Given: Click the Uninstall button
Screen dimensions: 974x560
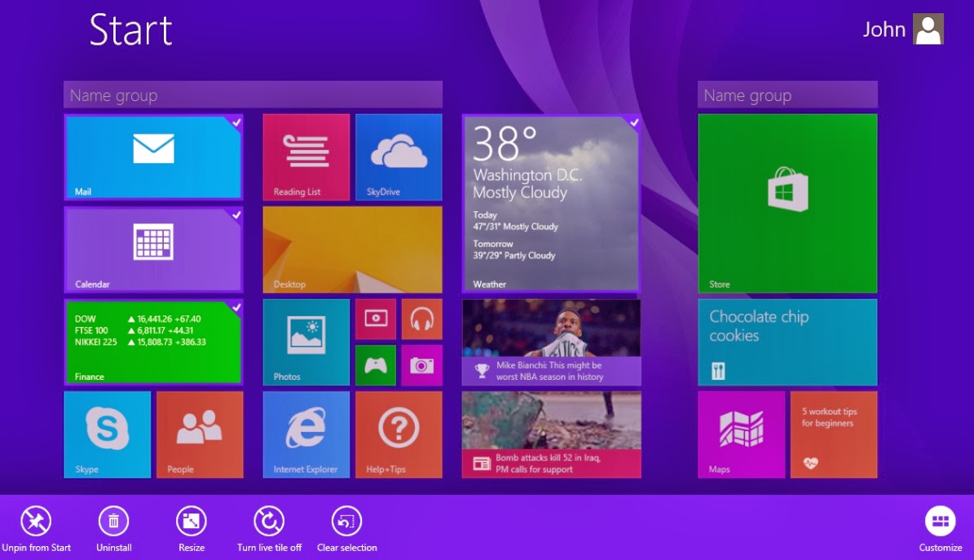Looking at the screenshot, I should coord(113,529).
